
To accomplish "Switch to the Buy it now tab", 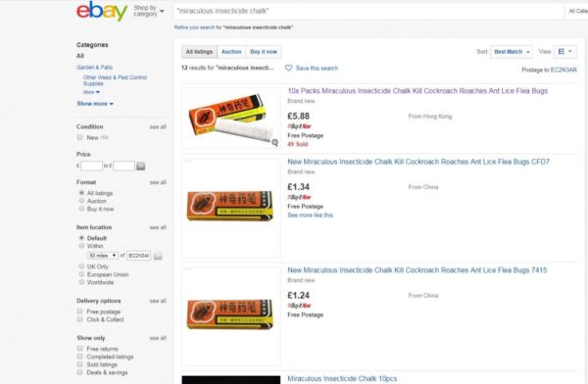I will click(x=264, y=52).
